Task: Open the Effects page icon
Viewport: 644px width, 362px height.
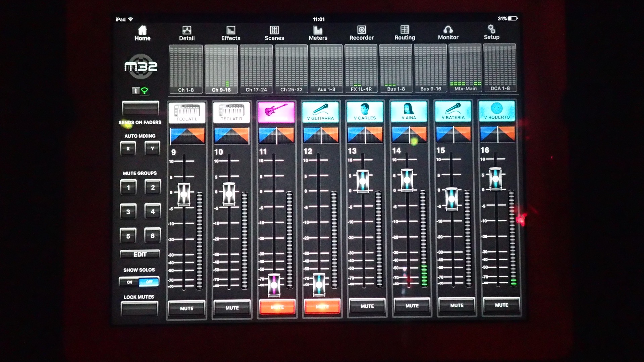Action: pos(230,30)
